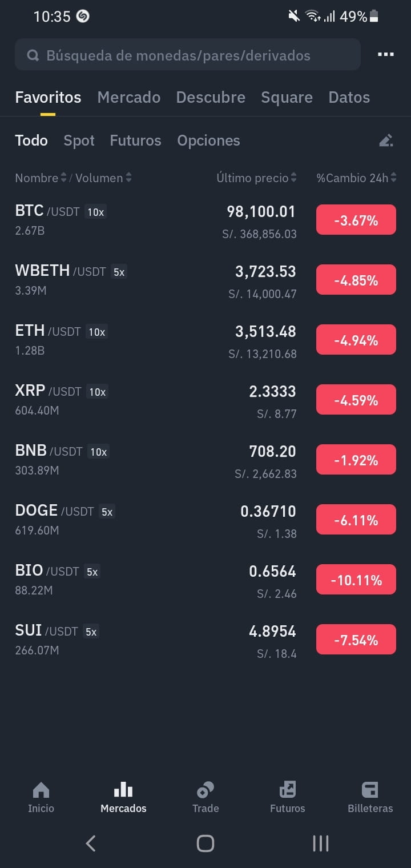
Task: Sort by Último precio arrows
Action: click(x=293, y=178)
